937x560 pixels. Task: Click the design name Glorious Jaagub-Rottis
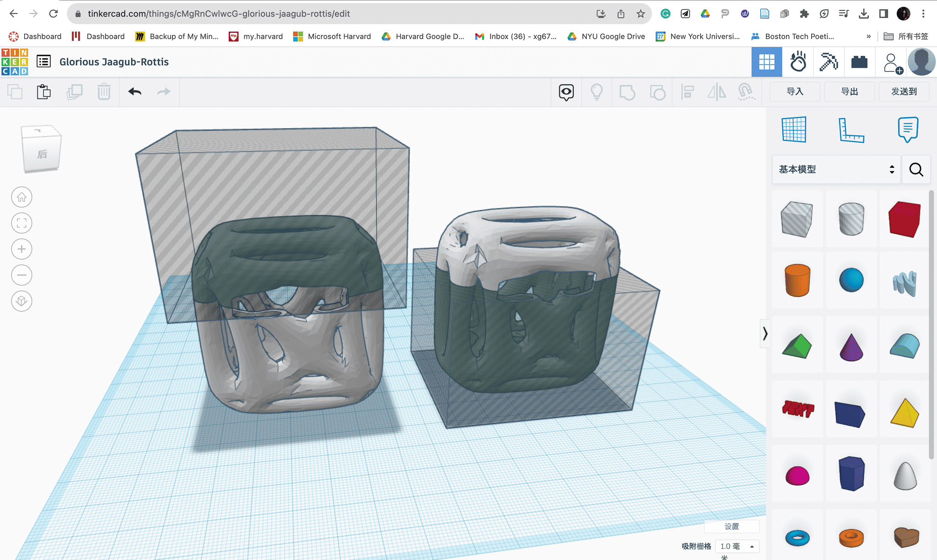114,62
